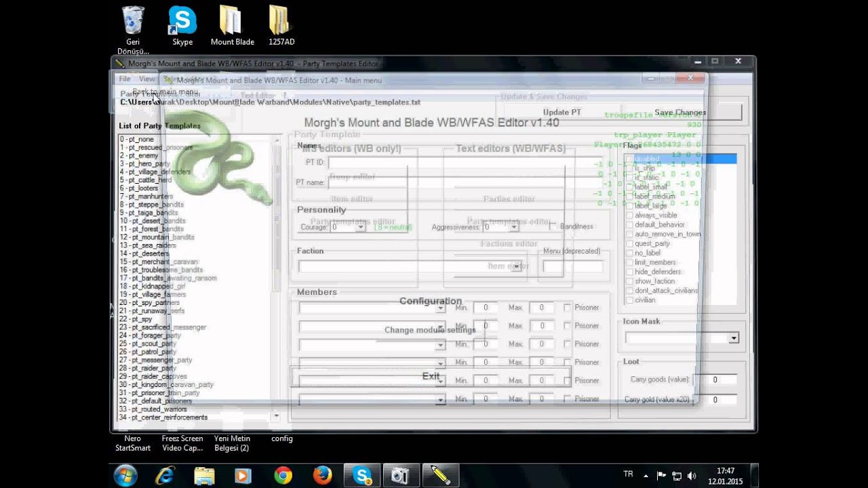Image resolution: width=868 pixels, height=488 pixels.
Task: Open the ? help menu
Action: (285, 96)
